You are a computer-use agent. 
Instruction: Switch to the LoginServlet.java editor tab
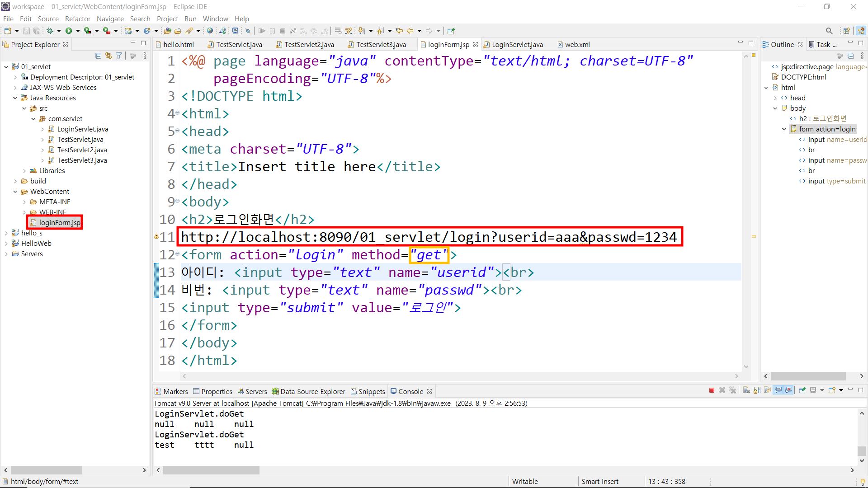click(x=517, y=44)
